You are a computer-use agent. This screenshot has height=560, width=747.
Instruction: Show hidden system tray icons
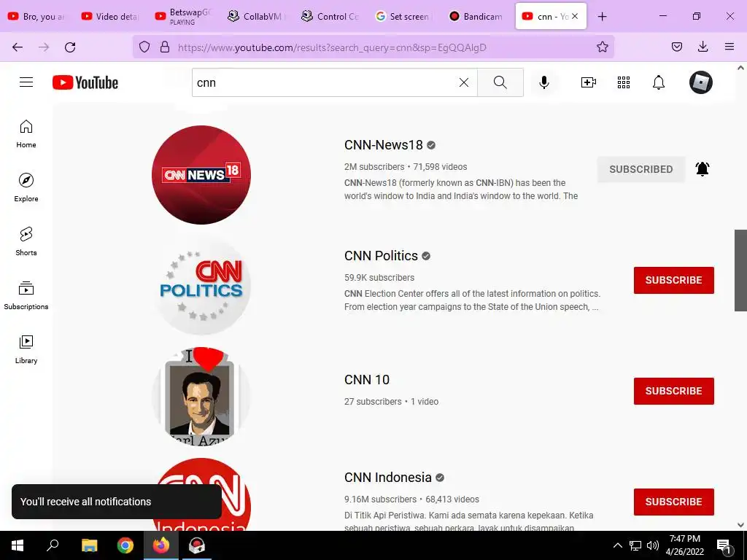(x=617, y=545)
